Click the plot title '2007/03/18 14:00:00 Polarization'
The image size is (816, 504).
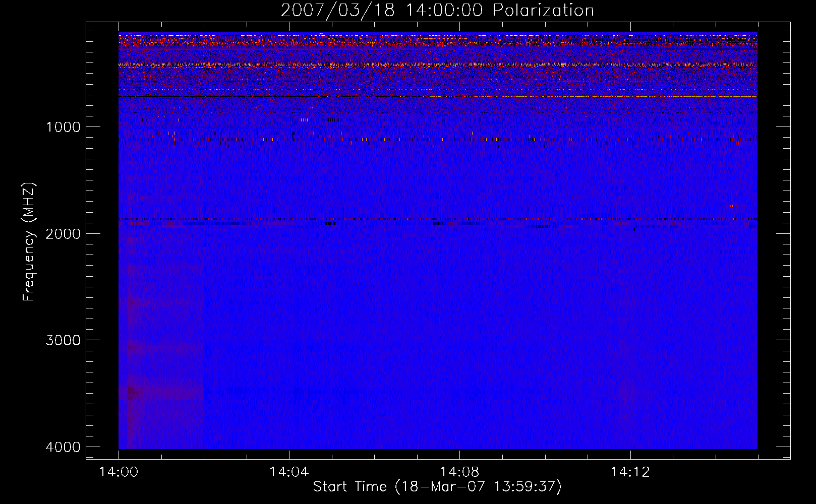click(437, 11)
